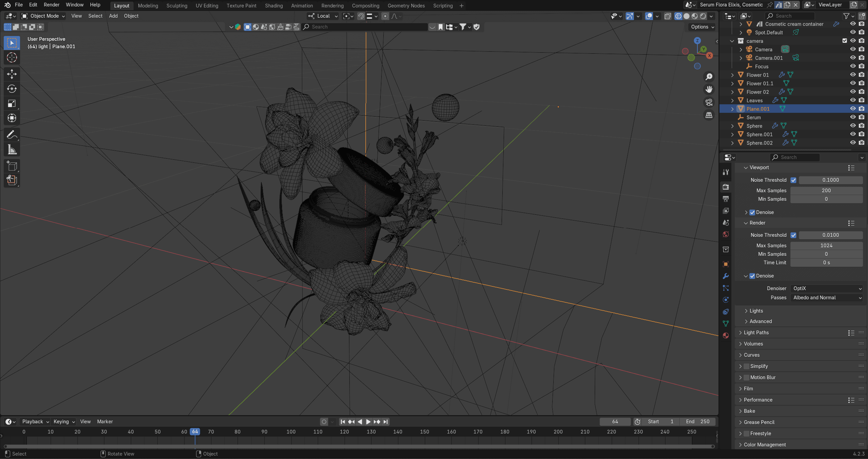Image resolution: width=868 pixels, height=459 pixels.
Task: Open the Keying menu in the timeline
Action: coord(64,422)
